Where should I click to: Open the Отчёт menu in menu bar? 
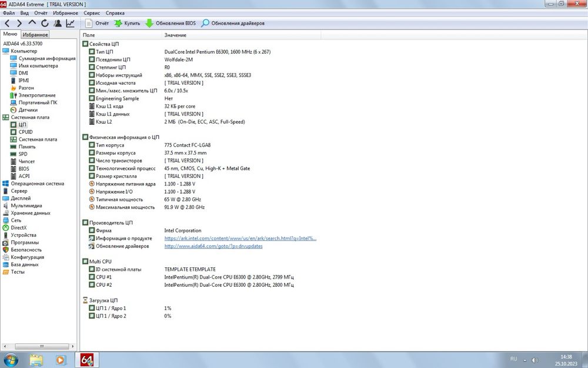pyautogui.click(x=41, y=13)
